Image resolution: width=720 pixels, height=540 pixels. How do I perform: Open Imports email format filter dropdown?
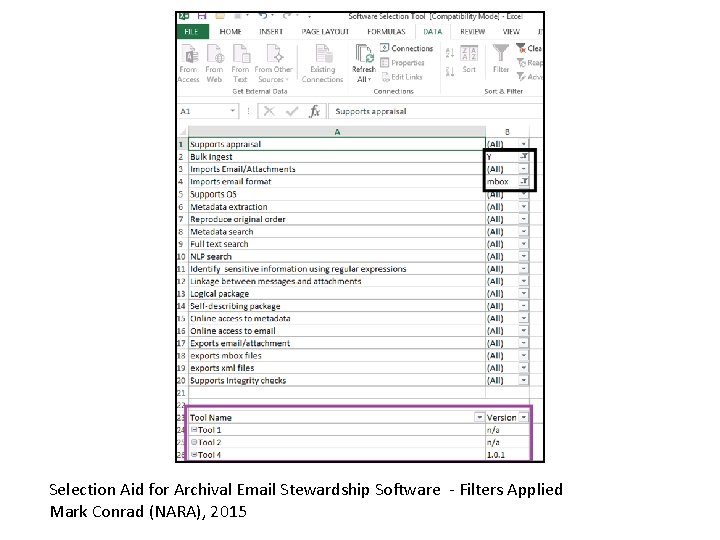523,181
